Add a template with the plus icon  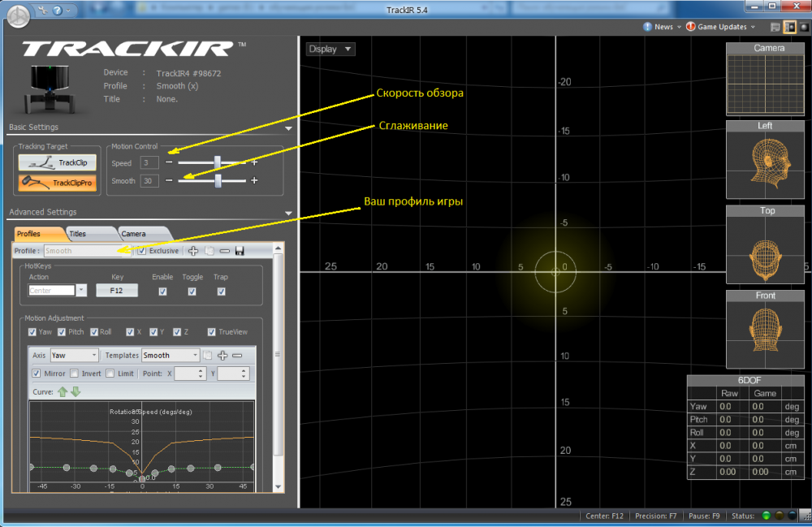(222, 356)
